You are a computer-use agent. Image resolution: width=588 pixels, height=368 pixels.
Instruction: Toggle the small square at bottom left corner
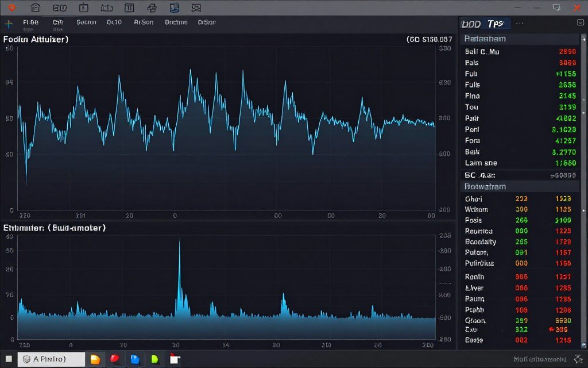click(x=8, y=358)
